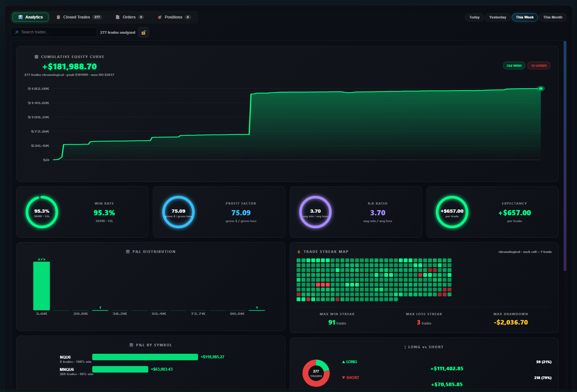
Task: Click the NQU6 profit bar
Action: click(x=145, y=357)
